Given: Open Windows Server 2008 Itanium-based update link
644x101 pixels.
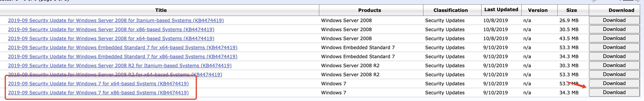Looking at the screenshot, I should click(x=116, y=21).
